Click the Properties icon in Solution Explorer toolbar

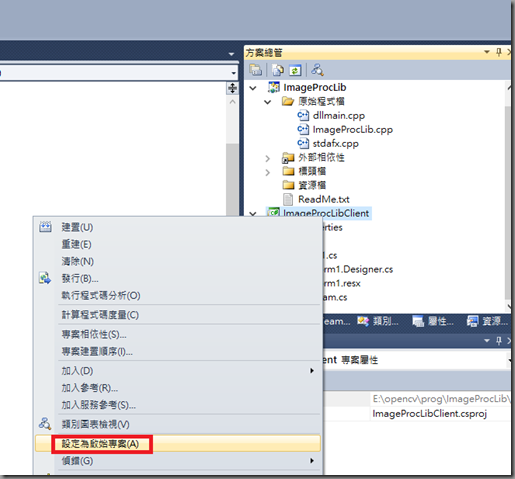tap(256, 70)
